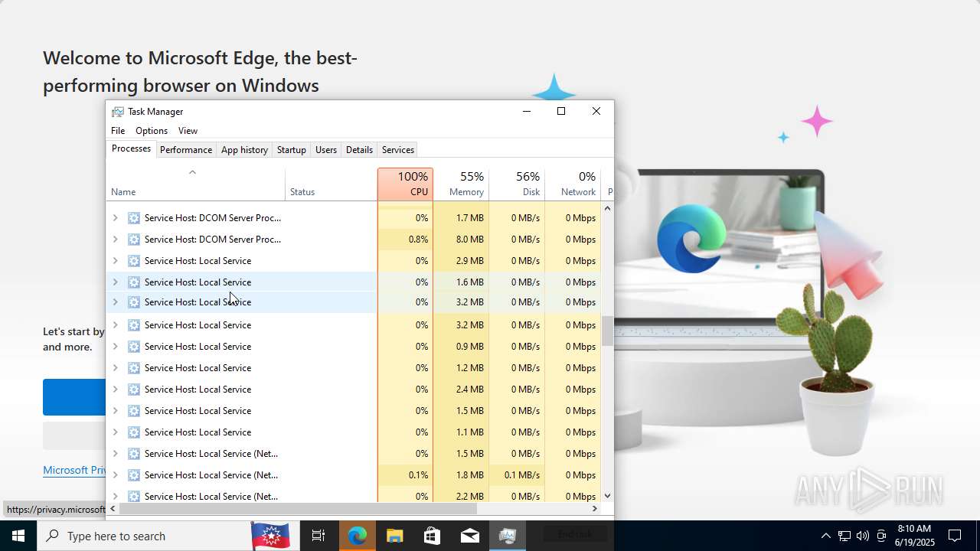Expand the Local Service row using 1.1 MB
Viewport: 980px width, 551px height.
pyautogui.click(x=116, y=432)
